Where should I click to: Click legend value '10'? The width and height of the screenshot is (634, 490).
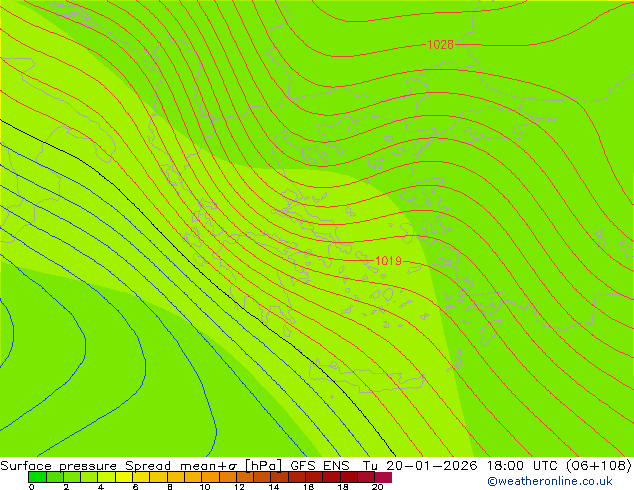(205, 486)
